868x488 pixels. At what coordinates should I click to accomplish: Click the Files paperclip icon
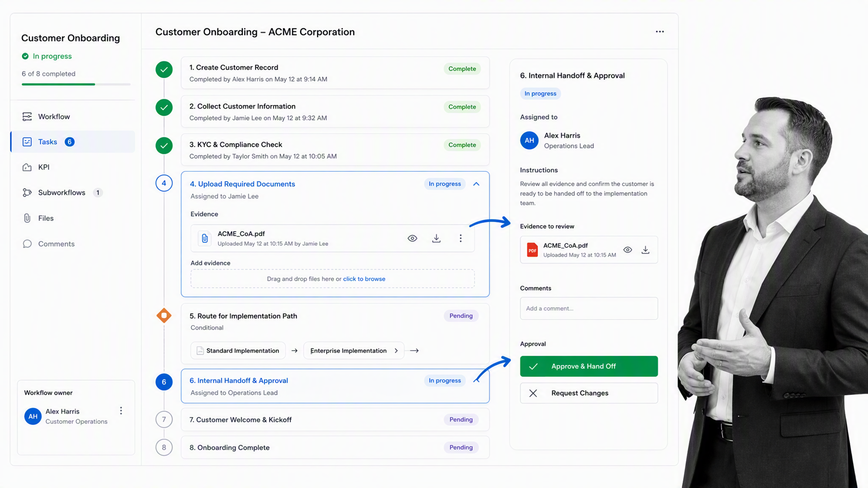[27, 218]
